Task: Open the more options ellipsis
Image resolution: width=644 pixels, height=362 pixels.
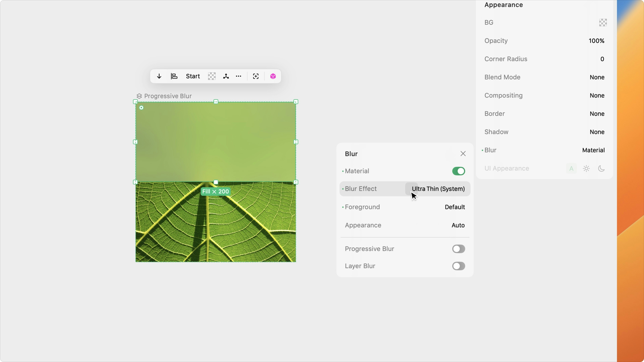Action: (x=238, y=76)
